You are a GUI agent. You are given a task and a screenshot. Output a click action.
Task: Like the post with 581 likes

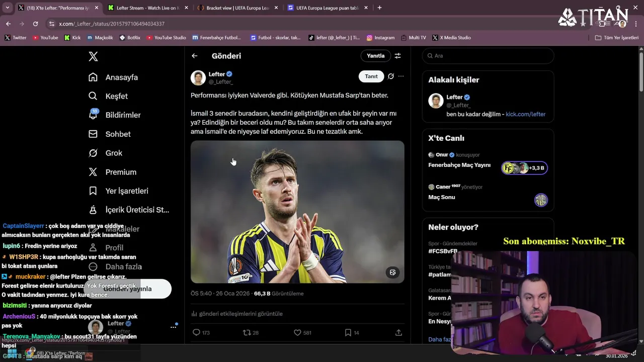297,332
